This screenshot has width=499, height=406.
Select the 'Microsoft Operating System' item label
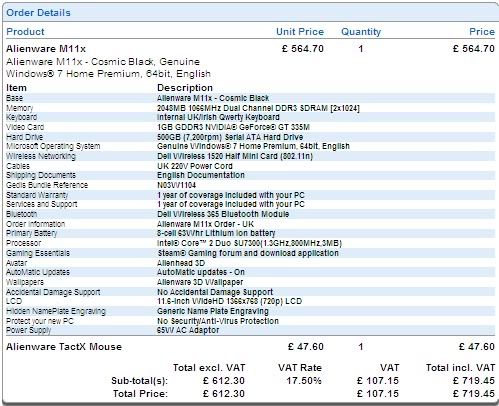click(53, 146)
